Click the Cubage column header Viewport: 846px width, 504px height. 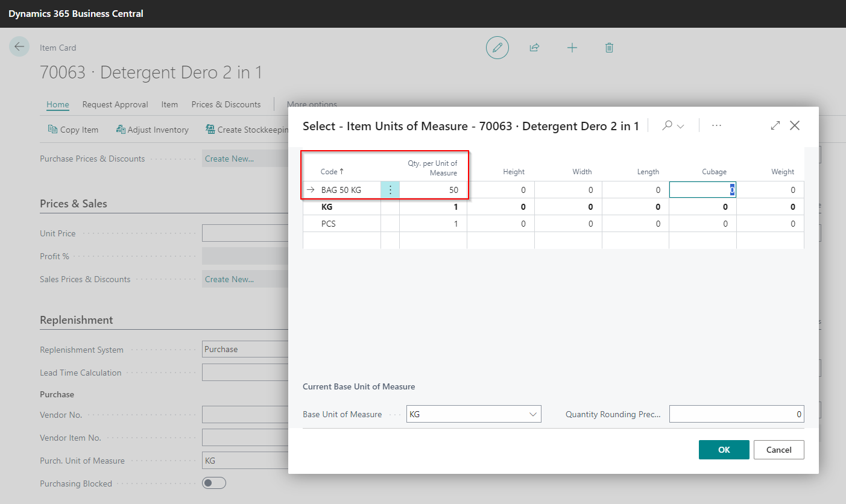click(714, 172)
